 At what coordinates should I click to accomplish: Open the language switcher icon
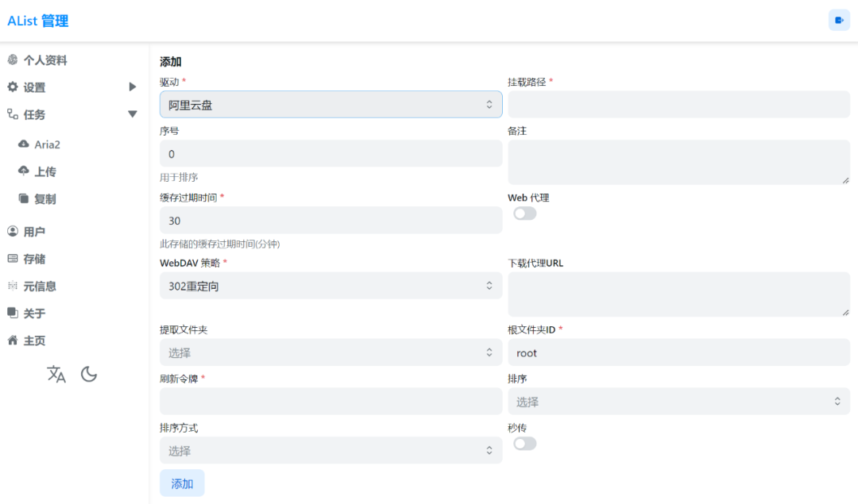tap(56, 375)
